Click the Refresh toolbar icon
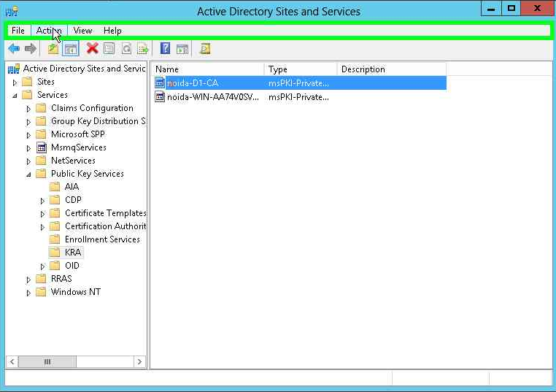 point(126,48)
